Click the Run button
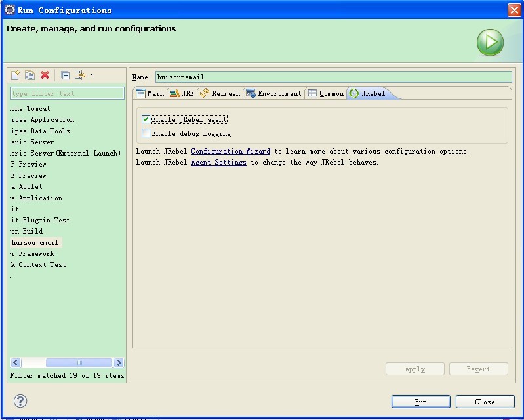Viewport: 524px width, 420px height. [x=421, y=402]
